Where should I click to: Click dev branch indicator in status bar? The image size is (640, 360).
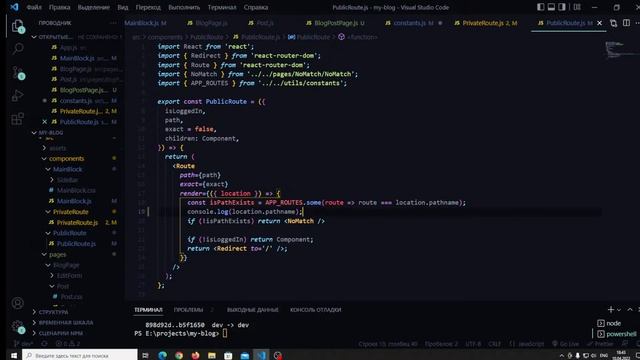(x=24, y=344)
